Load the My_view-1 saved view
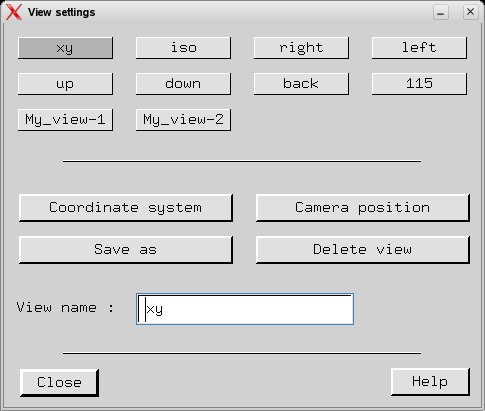 click(65, 119)
